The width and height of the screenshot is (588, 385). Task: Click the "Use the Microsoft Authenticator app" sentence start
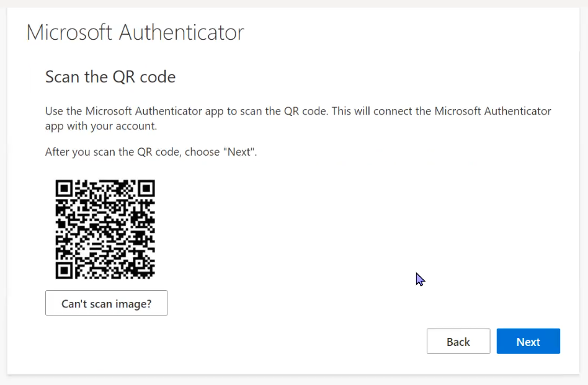pyautogui.click(x=135, y=111)
